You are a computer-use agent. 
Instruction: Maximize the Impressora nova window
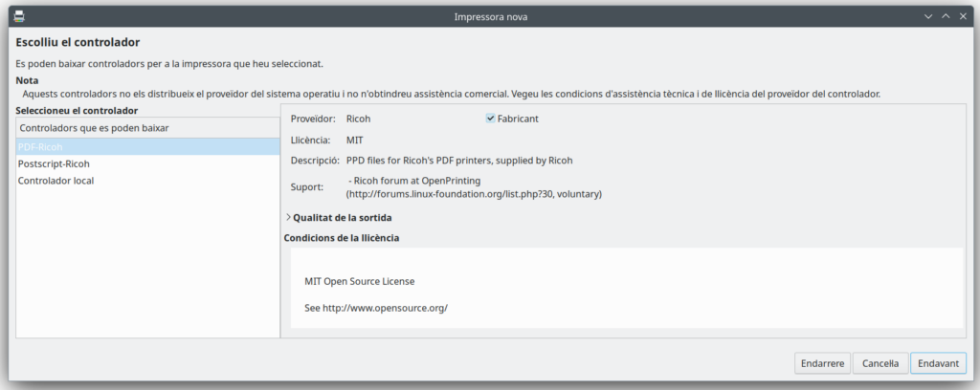tap(945, 16)
